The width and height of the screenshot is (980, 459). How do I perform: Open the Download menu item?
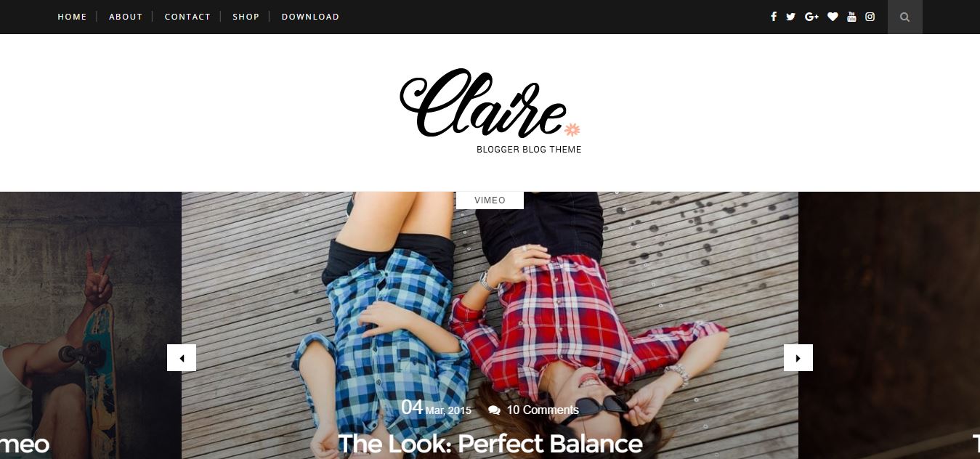coord(310,17)
